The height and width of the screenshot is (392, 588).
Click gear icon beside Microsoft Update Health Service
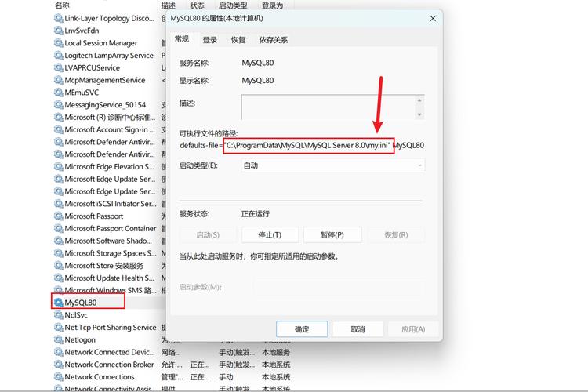tap(59, 278)
